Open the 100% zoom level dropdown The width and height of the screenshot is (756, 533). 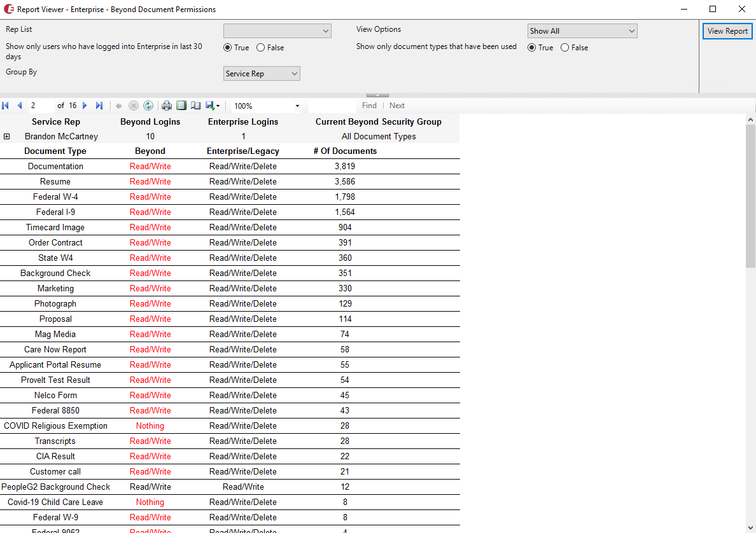pyautogui.click(x=297, y=106)
